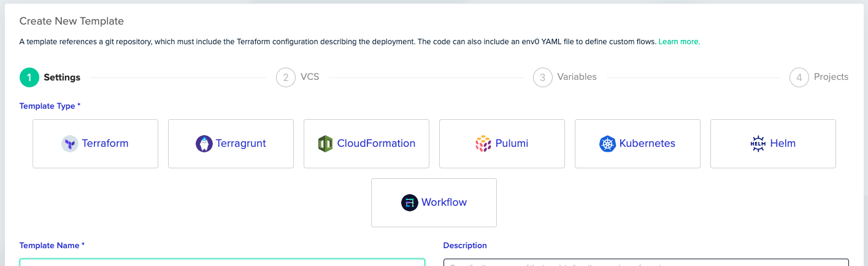Click the Terragrunt logo icon
Viewport: 868px width, 266px height.
coord(204,144)
